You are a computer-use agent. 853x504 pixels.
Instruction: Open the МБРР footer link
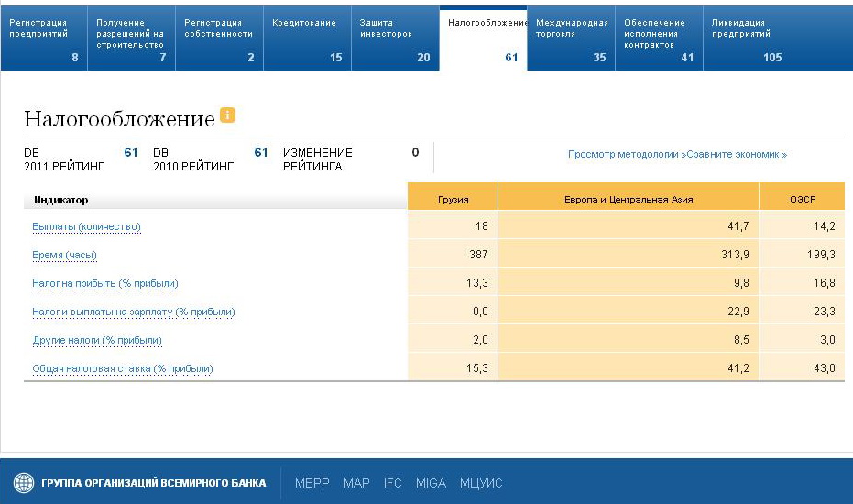coord(312,483)
